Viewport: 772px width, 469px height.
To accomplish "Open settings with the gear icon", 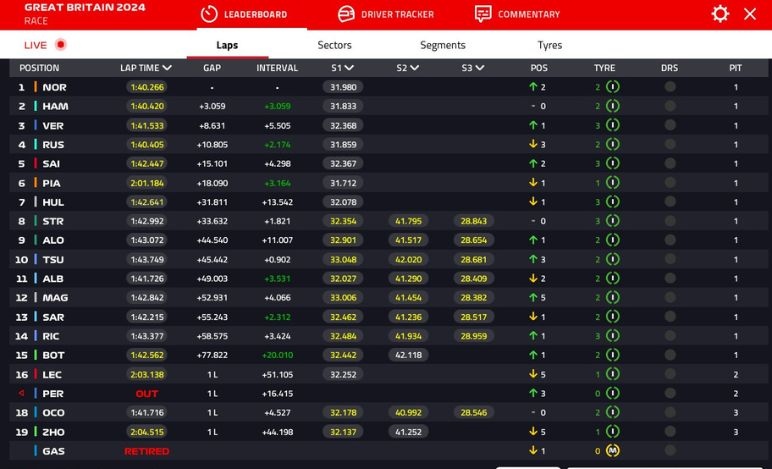I will pyautogui.click(x=720, y=14).
